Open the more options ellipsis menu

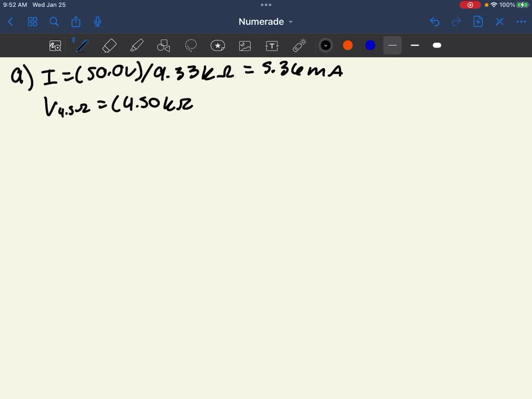pos(521,22)
